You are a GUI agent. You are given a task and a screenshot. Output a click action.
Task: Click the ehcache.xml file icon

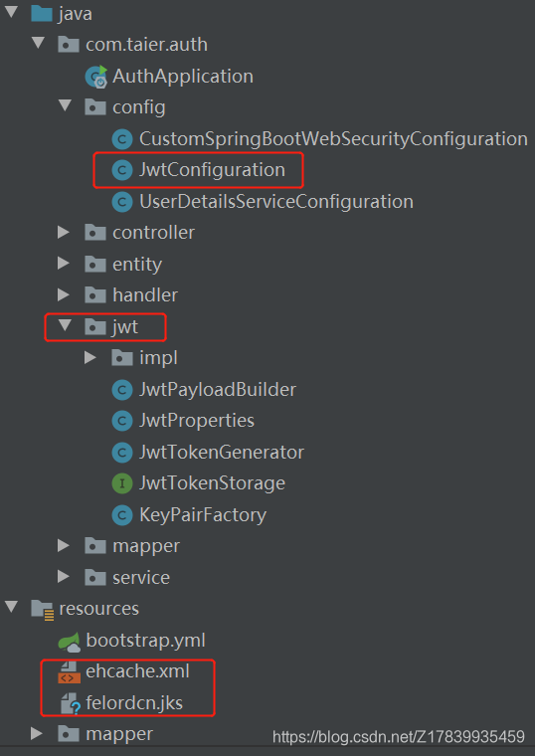[69, 672]
